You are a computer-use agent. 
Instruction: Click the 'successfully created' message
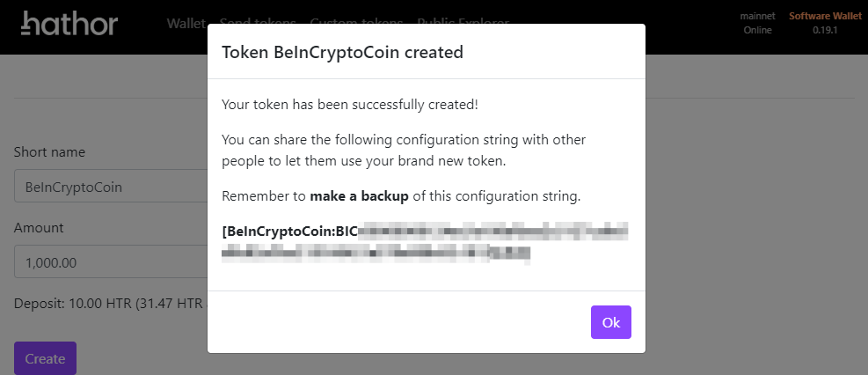tap(350, 105)
